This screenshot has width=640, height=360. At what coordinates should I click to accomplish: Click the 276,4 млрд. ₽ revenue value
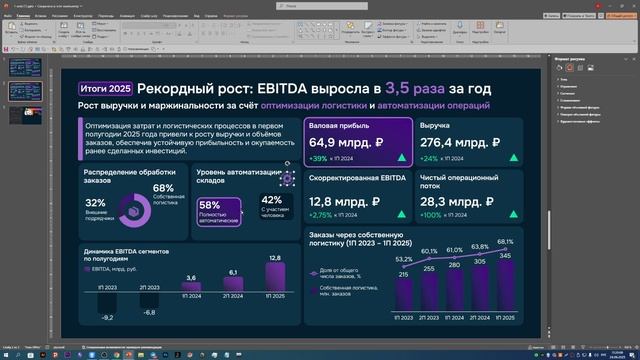pyautogui.click(x=460, y=142)
